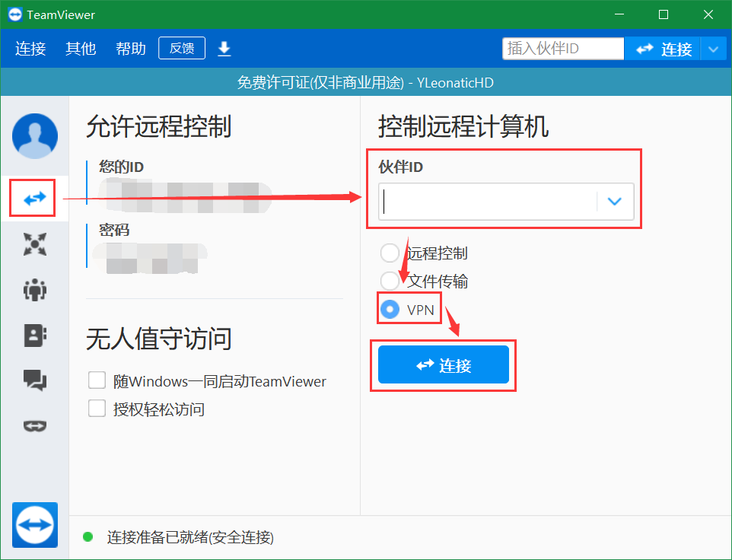Expand the 伙伴ID history dropdown arrow
This screenshot has width=732, height=560.
[615, 201]
